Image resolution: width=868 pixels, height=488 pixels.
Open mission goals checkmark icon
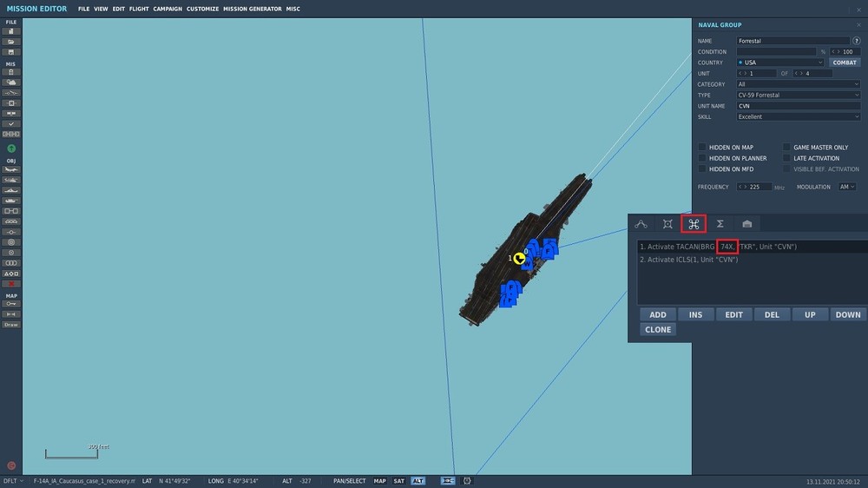pyautogui.click(x=11, y=124)
